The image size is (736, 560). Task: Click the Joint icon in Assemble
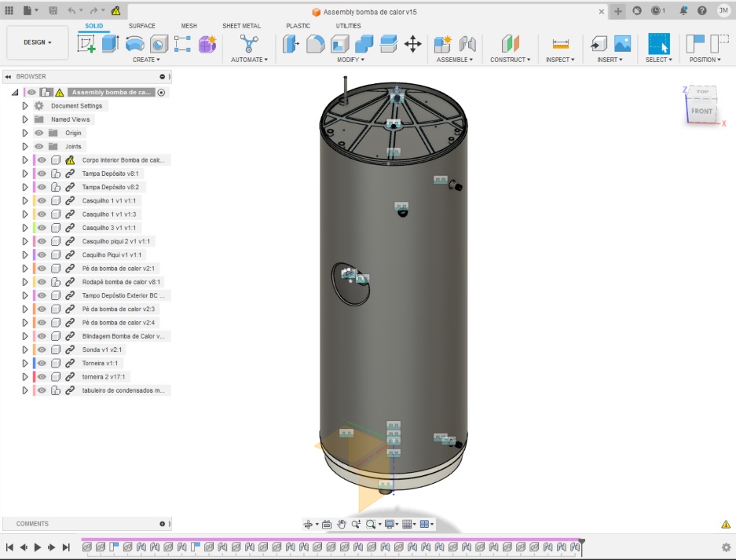coord(467,44)
